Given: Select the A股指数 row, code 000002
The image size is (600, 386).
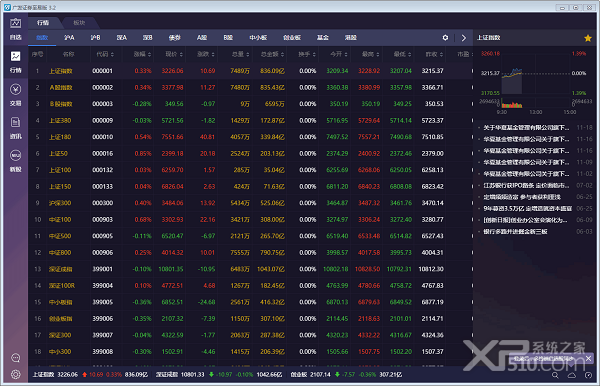Looking at the screenshot, I should point(251,88).
